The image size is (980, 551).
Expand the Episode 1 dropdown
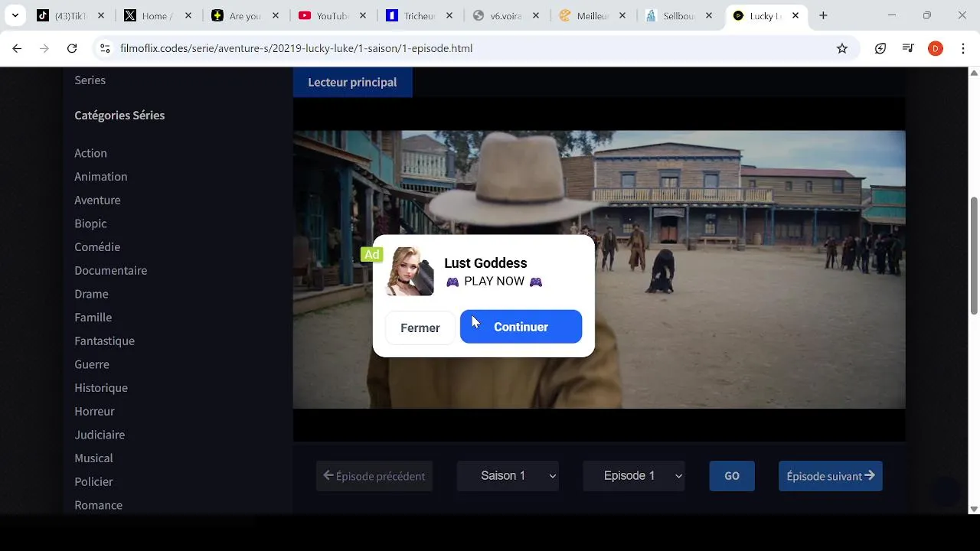click(633, 476)
